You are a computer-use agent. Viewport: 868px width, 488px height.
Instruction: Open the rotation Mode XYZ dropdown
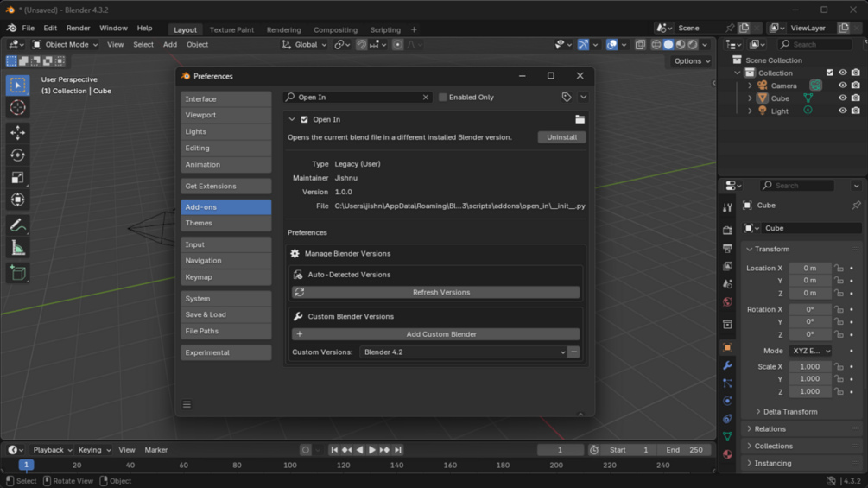(811, 351)
